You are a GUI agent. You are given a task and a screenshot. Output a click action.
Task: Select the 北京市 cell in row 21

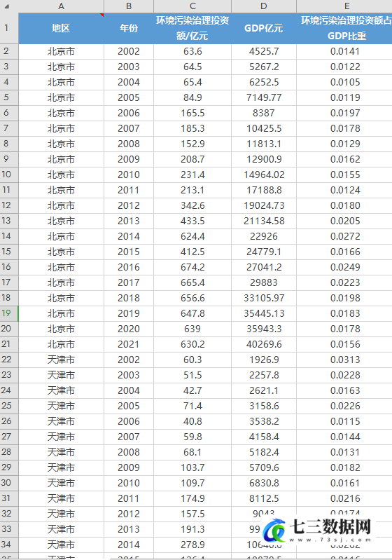tap(62, 344)
